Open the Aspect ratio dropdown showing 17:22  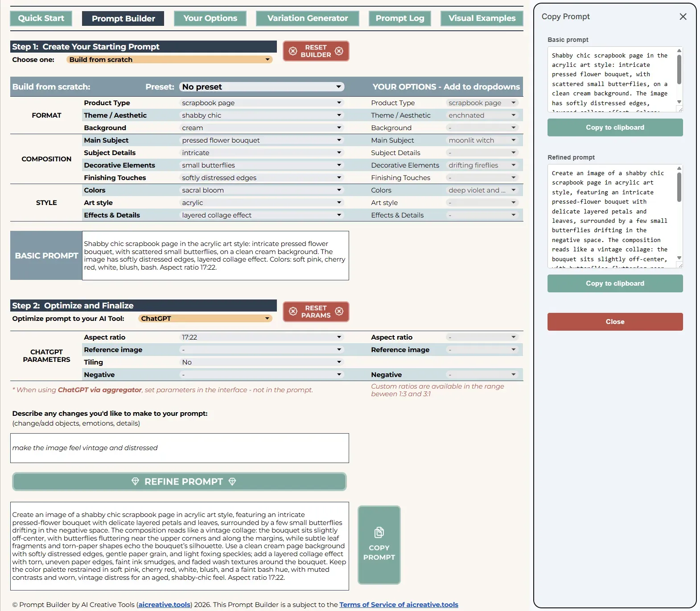click(x=262, y=337)
